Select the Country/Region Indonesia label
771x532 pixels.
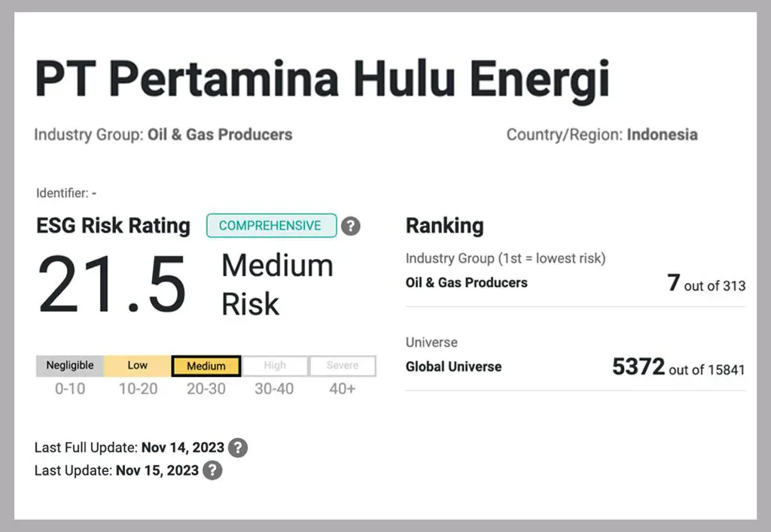(601, 135)
